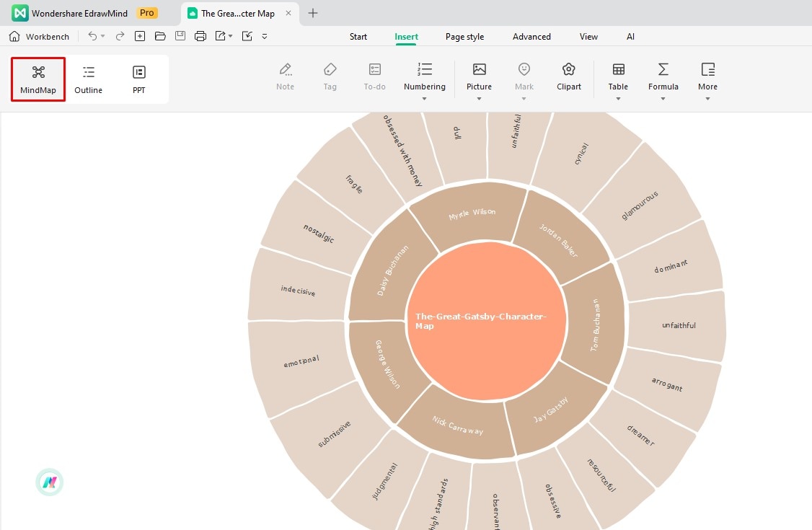Expand Numbering dropdown arrow

pos(425,99)
